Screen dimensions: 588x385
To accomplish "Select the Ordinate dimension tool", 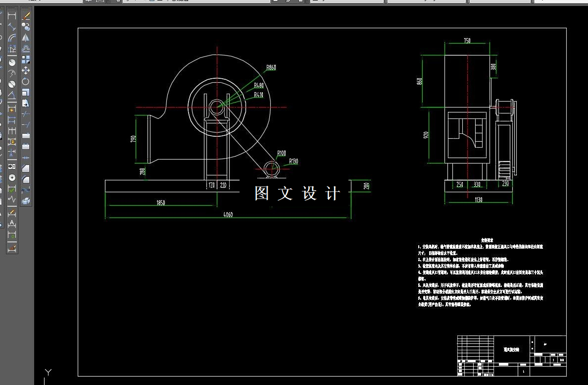I will [12, 49].
